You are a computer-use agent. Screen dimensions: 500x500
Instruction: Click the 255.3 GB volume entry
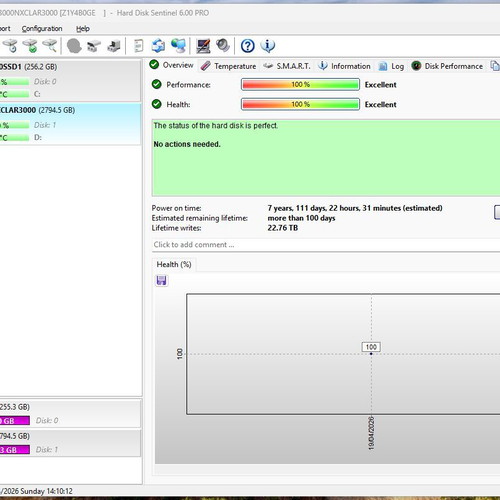(x=70, y=414)
